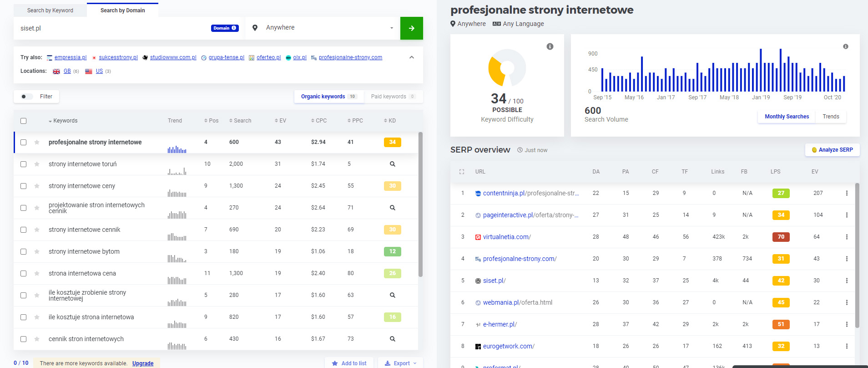Check the box for profesjonalne strony internetowe
The image size is (868, 368).
coord(24,142)
